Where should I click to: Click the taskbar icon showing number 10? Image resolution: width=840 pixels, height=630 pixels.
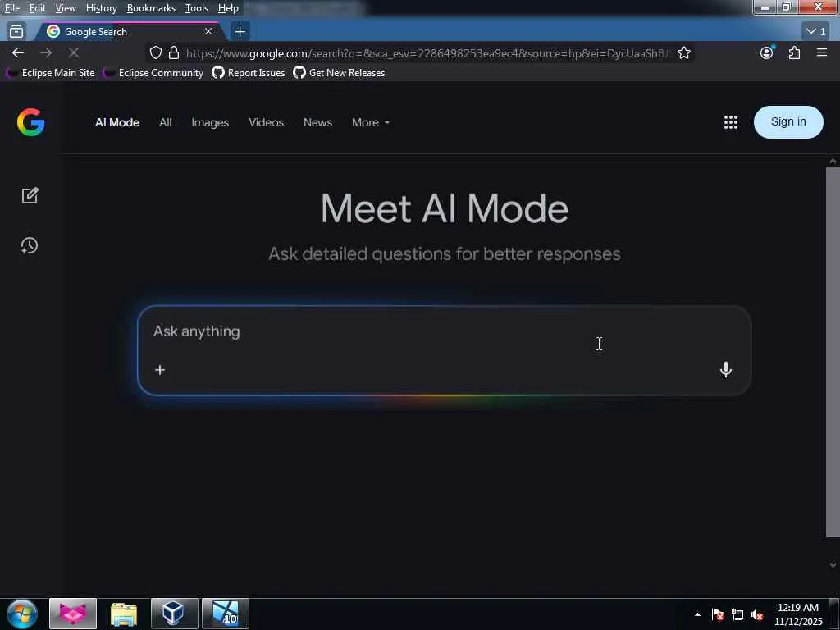point(225,614)
